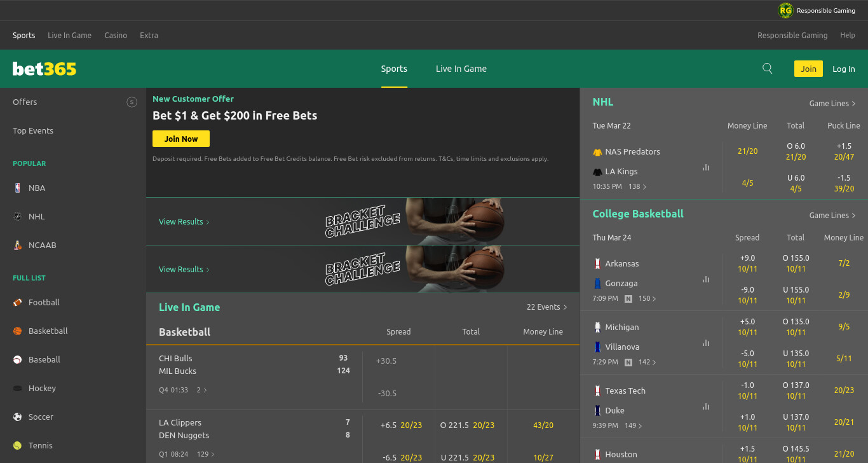Click the Soccer ball icon in sidebar
This screenshot has height=463, width=868.
pyautogui.click(x=17, y=417)
